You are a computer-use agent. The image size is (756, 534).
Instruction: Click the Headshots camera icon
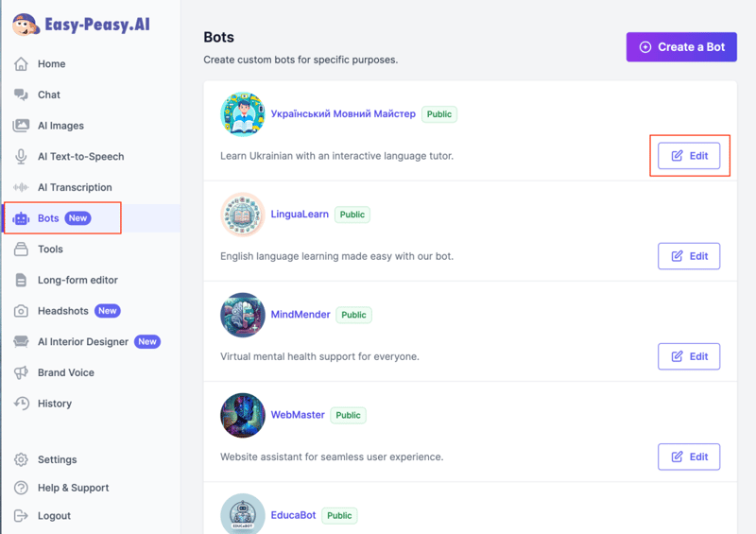(21, 311)
